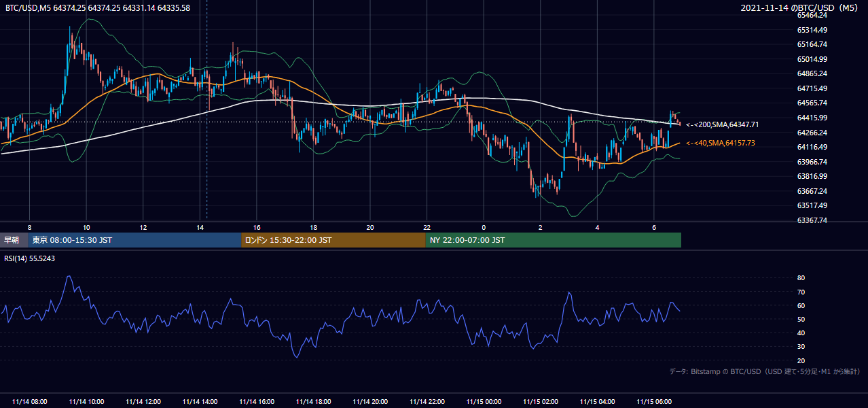Image resolution: width=868 pixels, height=408 pixels.
Task: Click bottom time label 11/14 14:00
Action: click(x=200, y=402)
